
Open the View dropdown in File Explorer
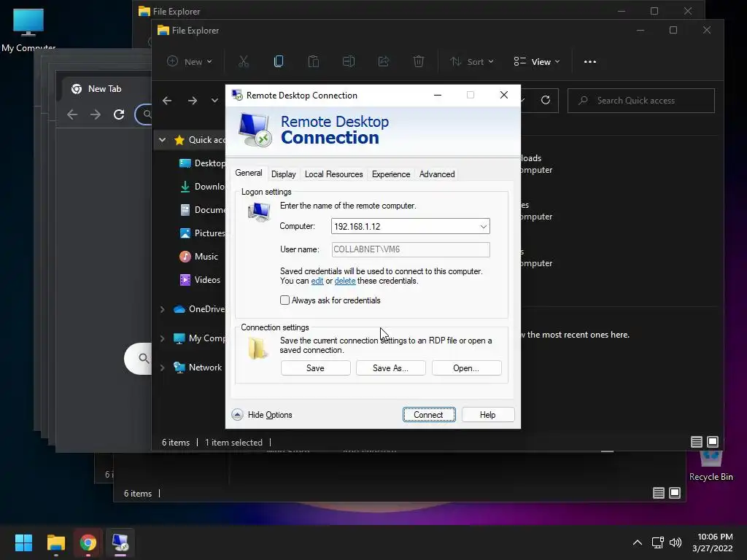pyautogui.click(x=536, y=61)
